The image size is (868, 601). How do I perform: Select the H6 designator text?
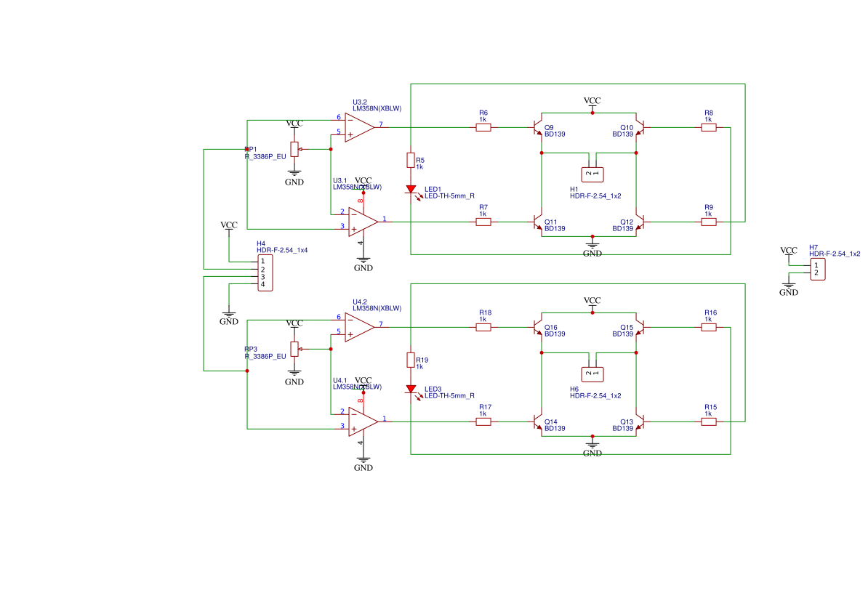coord(574,389)
